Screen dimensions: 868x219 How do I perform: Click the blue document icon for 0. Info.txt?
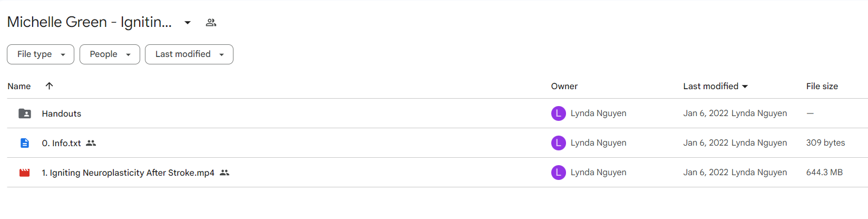pos(25,143)
